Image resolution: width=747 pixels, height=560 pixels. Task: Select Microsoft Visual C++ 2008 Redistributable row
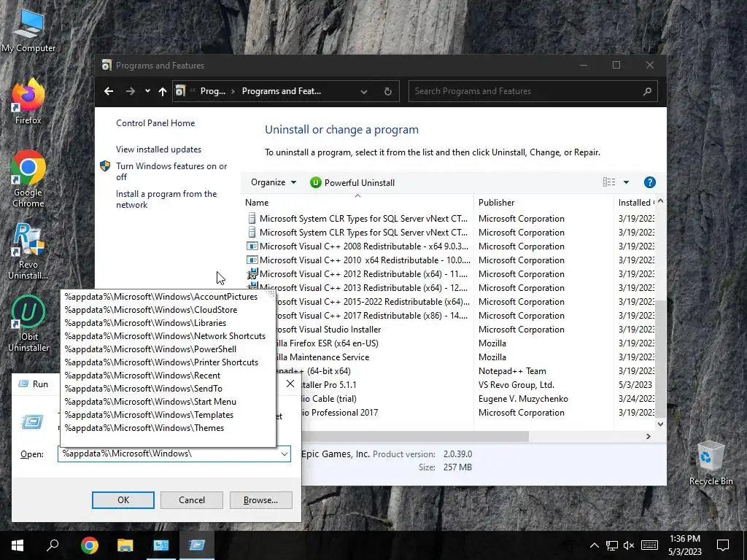(357, 246)
